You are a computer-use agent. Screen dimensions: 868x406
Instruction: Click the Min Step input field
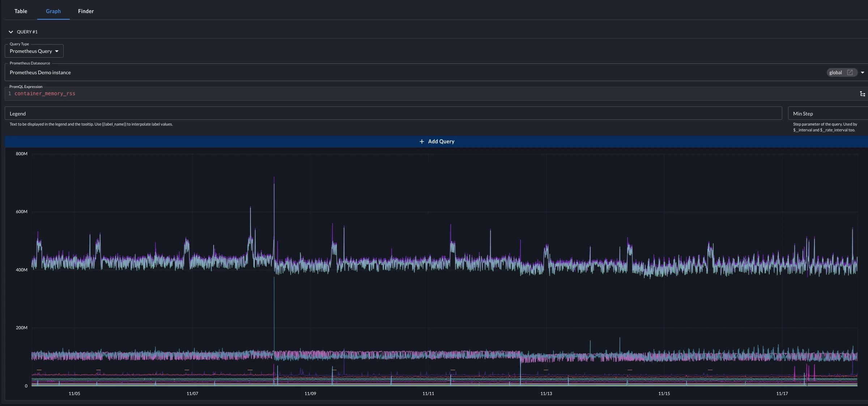tap(828, 113)
